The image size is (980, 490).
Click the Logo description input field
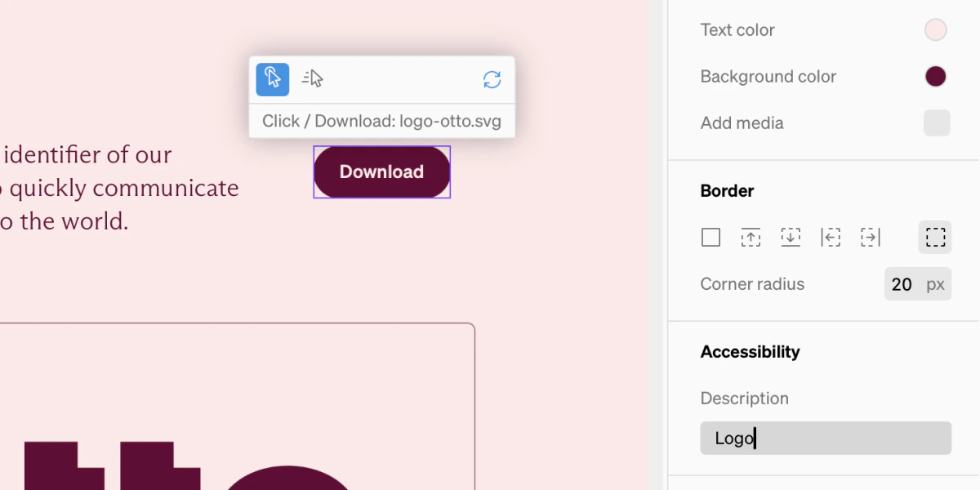[x=825, y=438]
